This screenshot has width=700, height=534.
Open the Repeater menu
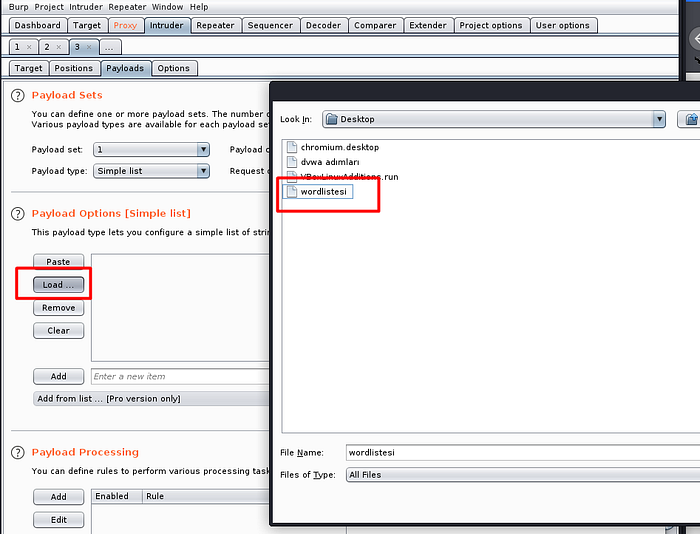click(x=127, y=7)
